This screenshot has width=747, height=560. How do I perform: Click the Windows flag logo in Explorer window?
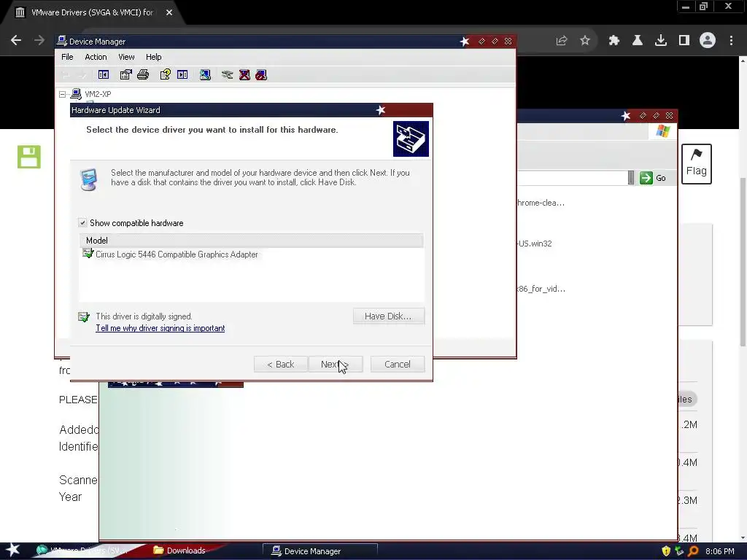662,131
